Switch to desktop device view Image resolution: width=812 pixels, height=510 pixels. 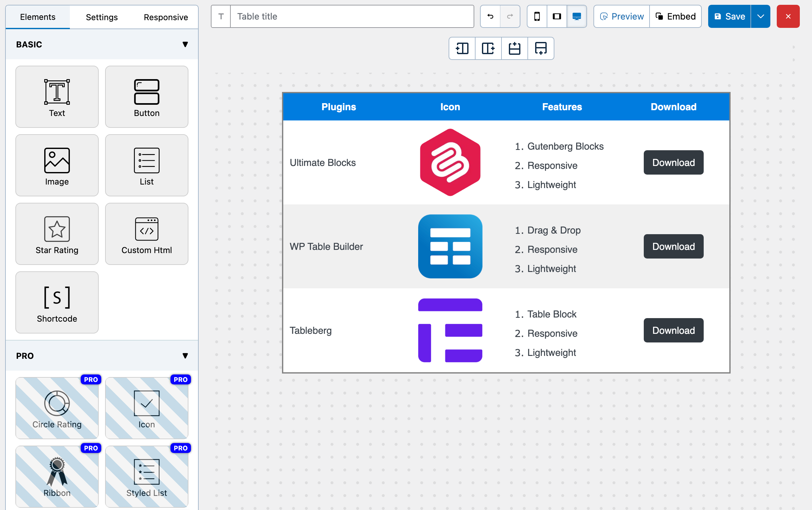coord(576,16)
